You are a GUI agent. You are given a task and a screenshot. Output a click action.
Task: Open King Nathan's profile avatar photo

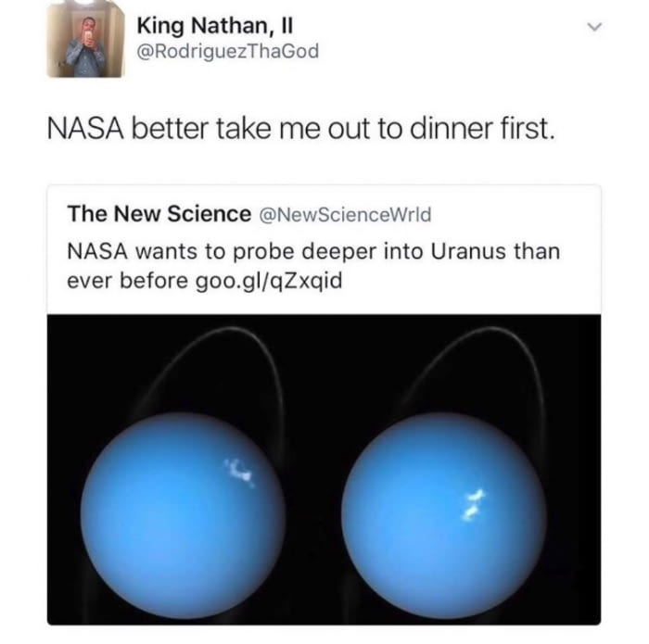(85, 39)
